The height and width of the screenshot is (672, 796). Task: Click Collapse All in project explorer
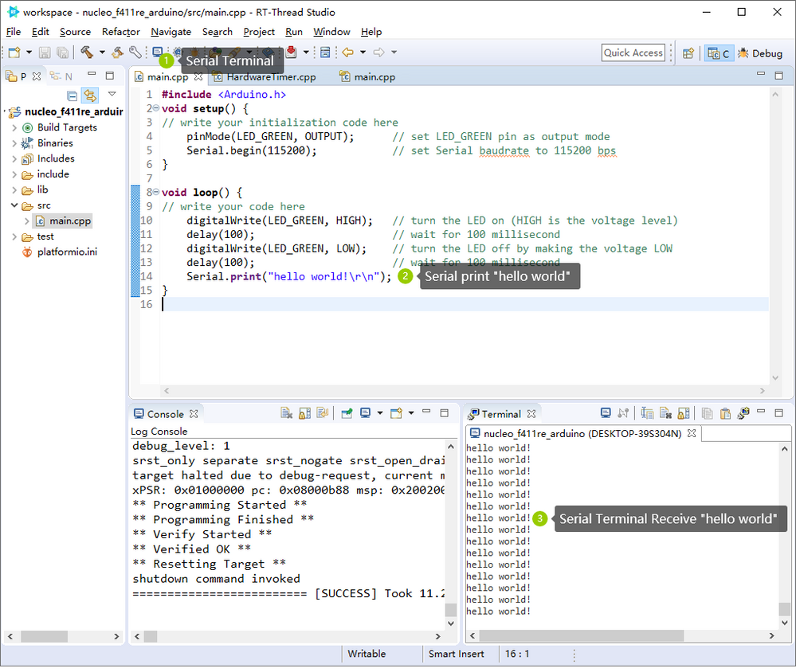(x=72, y=96)
